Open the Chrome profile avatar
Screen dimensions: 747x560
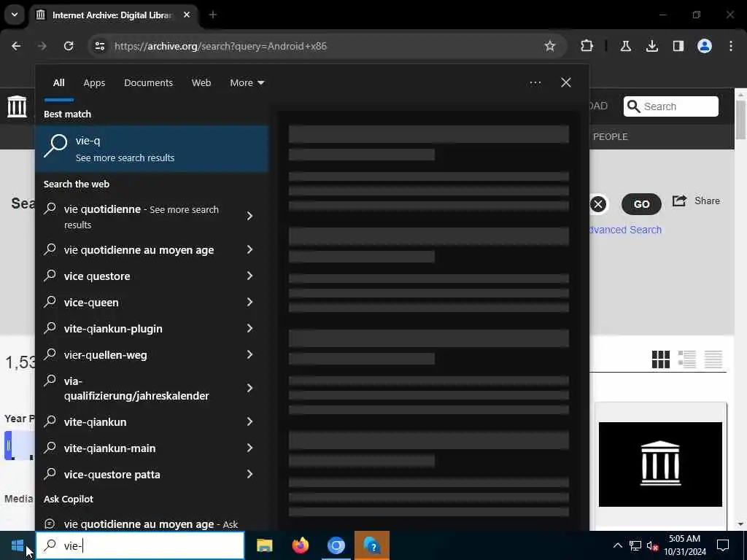coord(704,46)
